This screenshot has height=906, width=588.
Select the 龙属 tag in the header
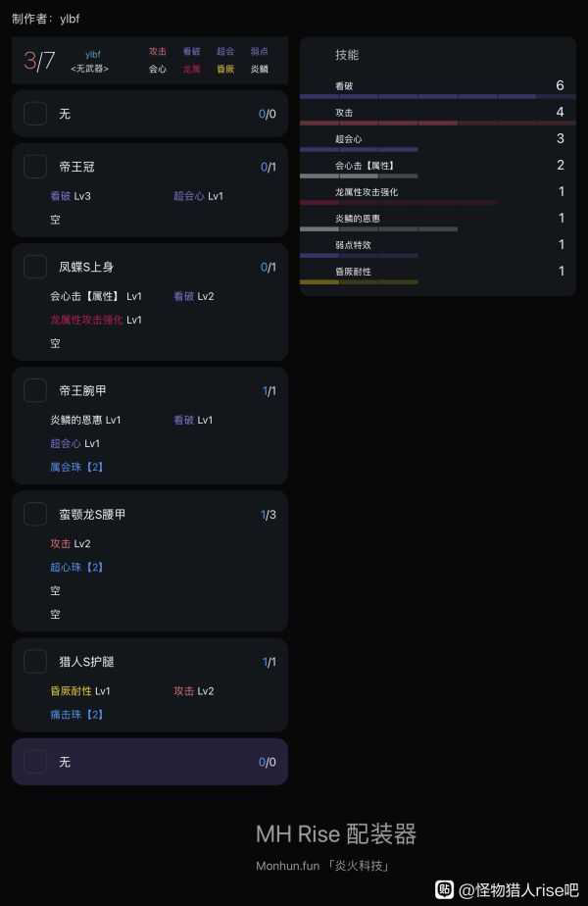[x=191, y=70]
